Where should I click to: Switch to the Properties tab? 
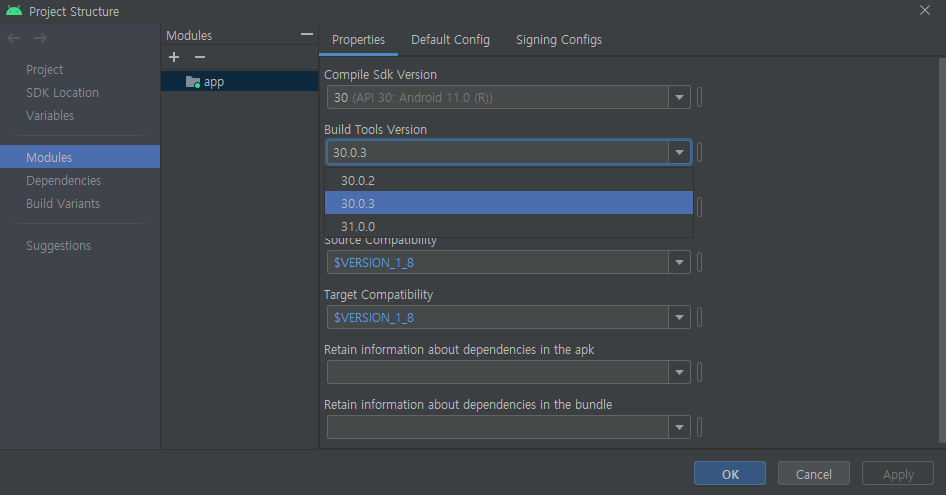[x=358, y=40]
